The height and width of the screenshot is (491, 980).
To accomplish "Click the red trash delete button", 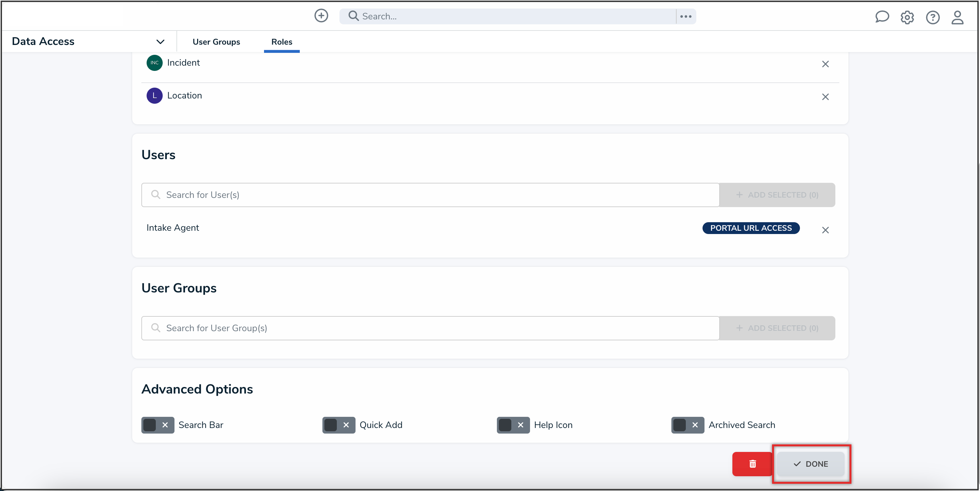I will click(x=752, y=464).
